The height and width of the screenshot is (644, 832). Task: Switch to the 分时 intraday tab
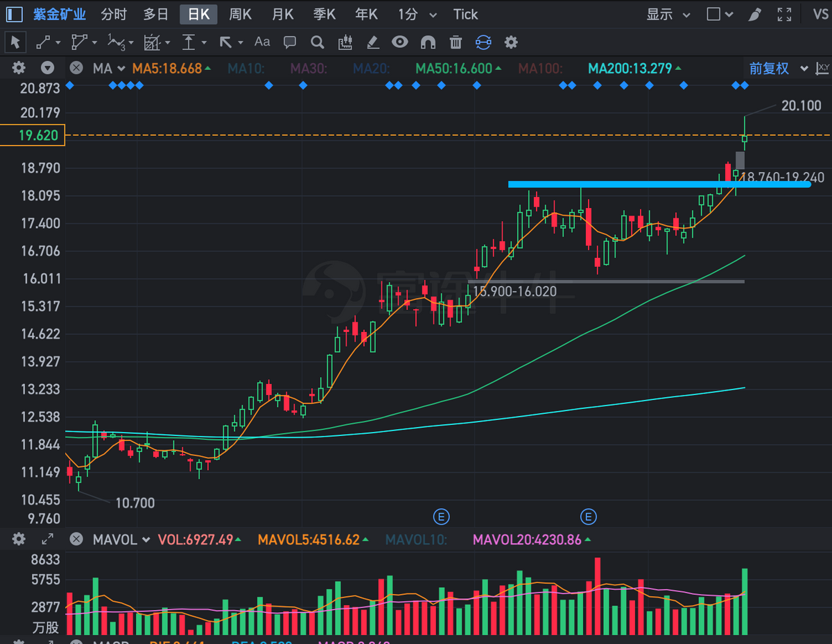(x=114, y=15)
